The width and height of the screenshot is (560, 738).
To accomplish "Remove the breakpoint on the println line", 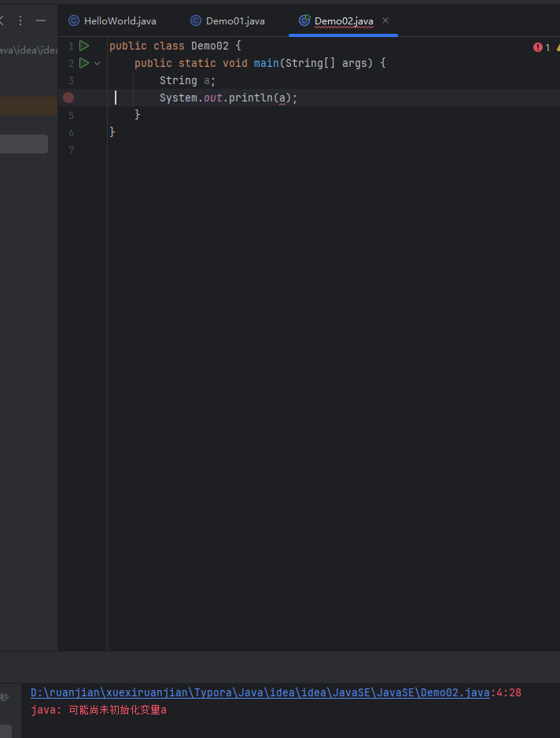I will (68, 98).
